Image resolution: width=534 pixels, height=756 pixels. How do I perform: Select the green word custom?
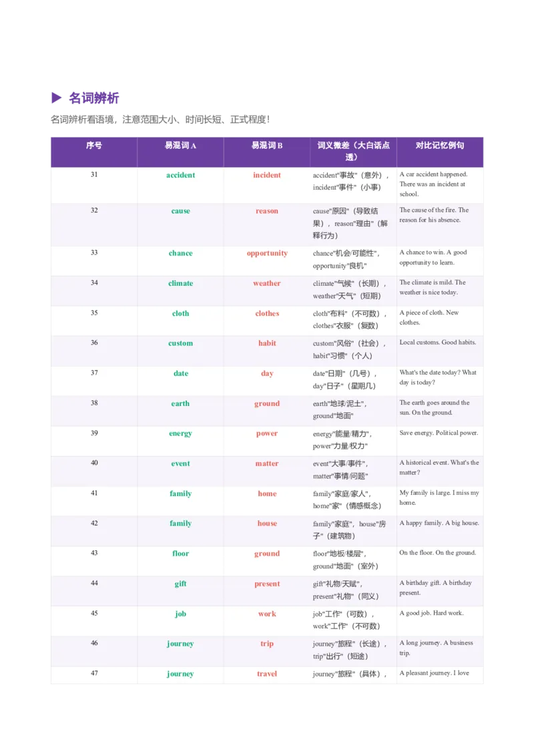[x=181, y=343]
